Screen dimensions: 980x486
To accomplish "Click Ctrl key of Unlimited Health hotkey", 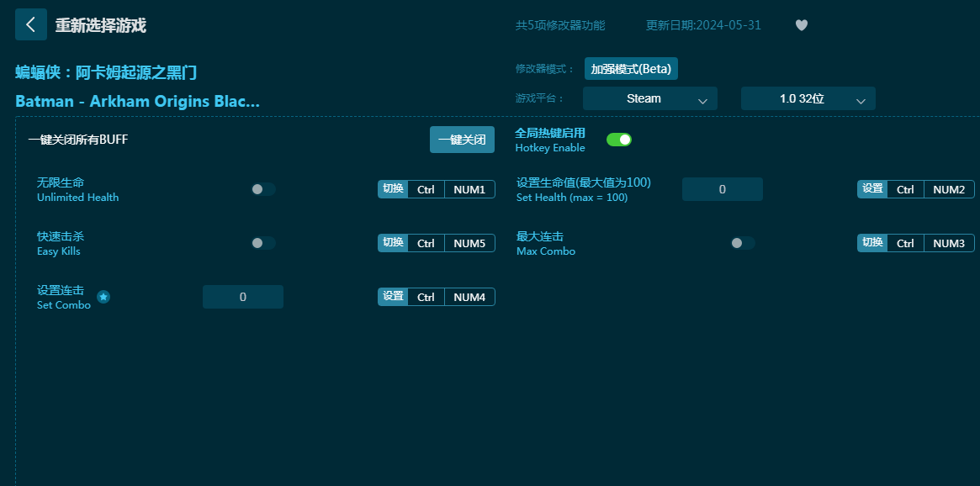I will coord(426,189).
